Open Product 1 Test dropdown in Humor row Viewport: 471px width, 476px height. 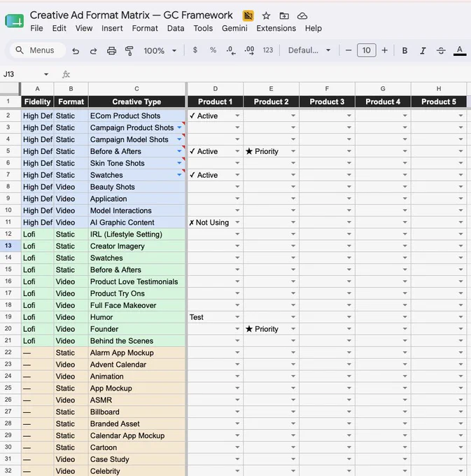[237, 317]
